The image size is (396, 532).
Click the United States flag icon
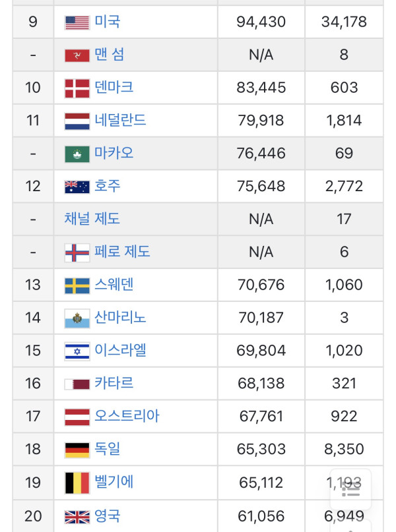click(x=77, y=22)
